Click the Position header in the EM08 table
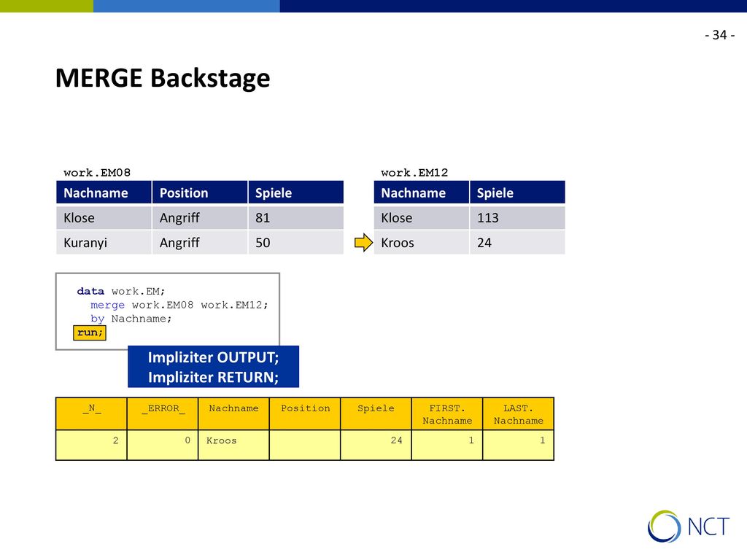 200,192
